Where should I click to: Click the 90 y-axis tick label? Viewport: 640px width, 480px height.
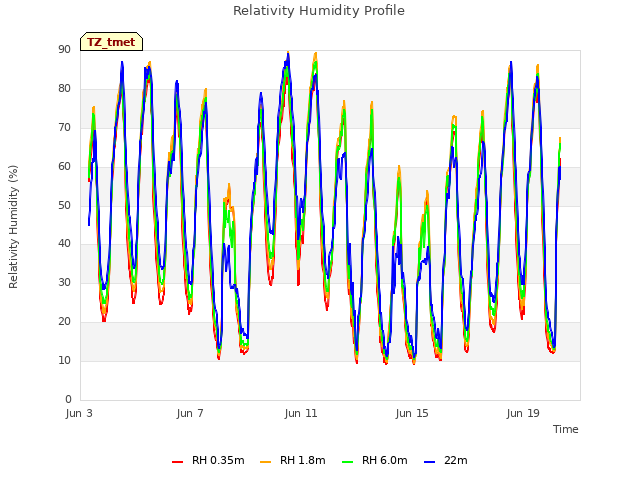tap(64, 50)
